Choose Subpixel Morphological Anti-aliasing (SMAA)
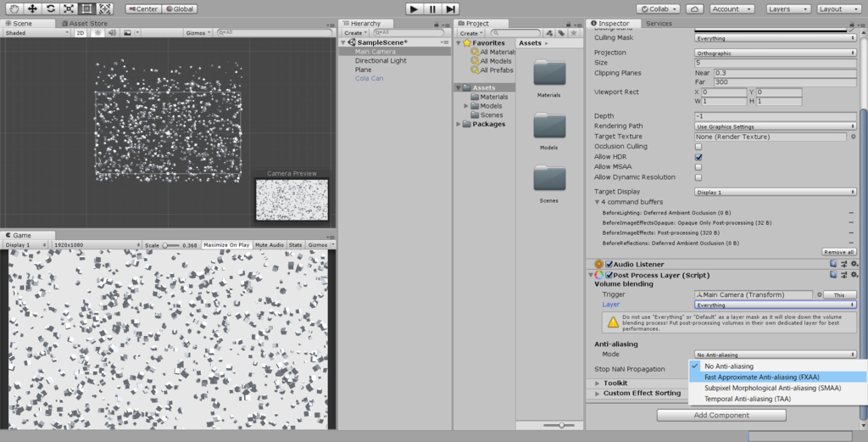The image size is (868, 442). point(777,388)
